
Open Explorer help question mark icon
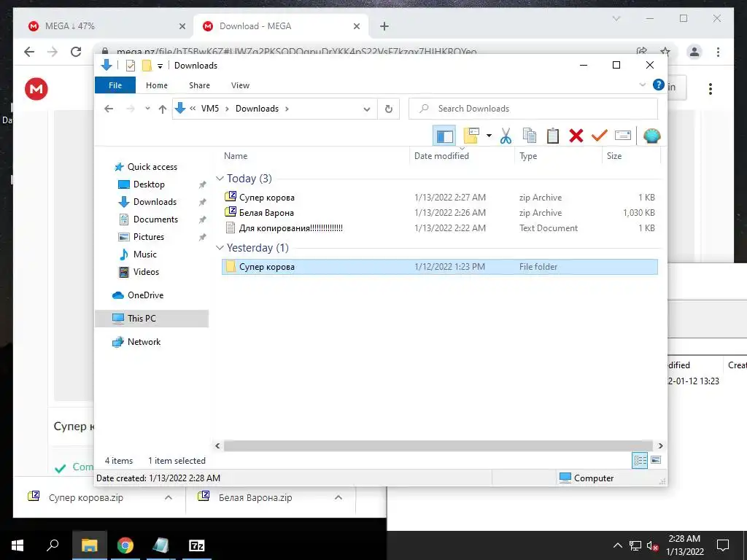pyautogui.click(x=659, y=85)
